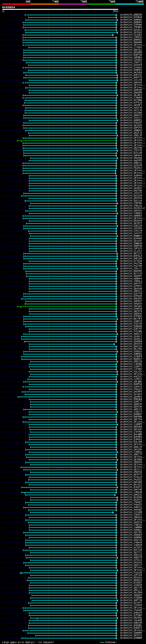Open hit UniRef100_Q19162

tap(131, 32)
